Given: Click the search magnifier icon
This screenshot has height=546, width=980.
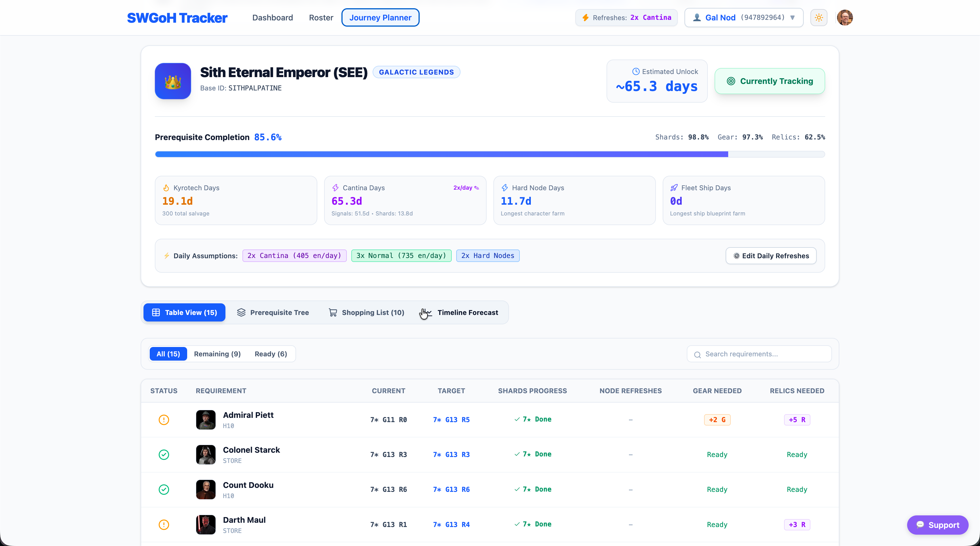Looking at the screenshot, I should (697, 354).
